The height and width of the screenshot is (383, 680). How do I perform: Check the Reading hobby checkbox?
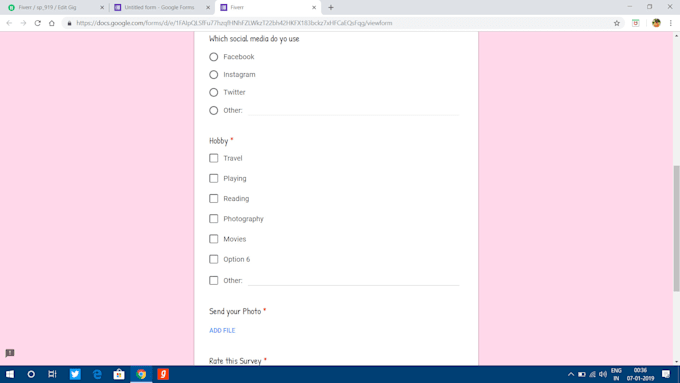click(213, 198)
